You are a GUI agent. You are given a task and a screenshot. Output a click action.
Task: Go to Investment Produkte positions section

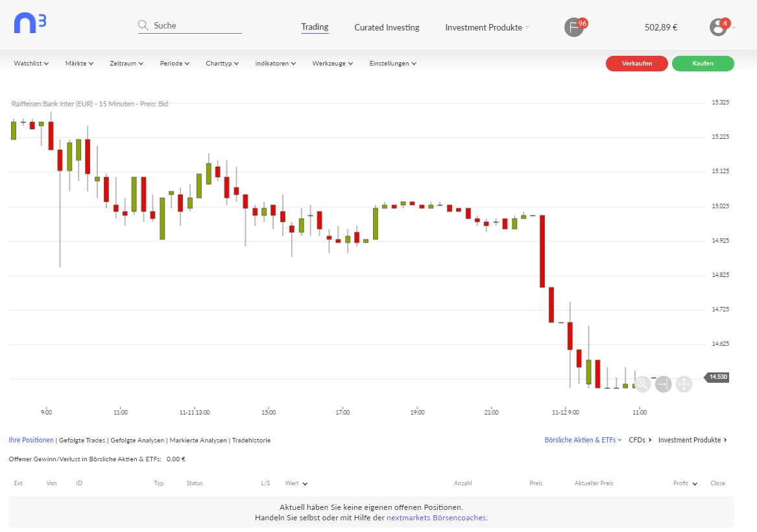692,440
